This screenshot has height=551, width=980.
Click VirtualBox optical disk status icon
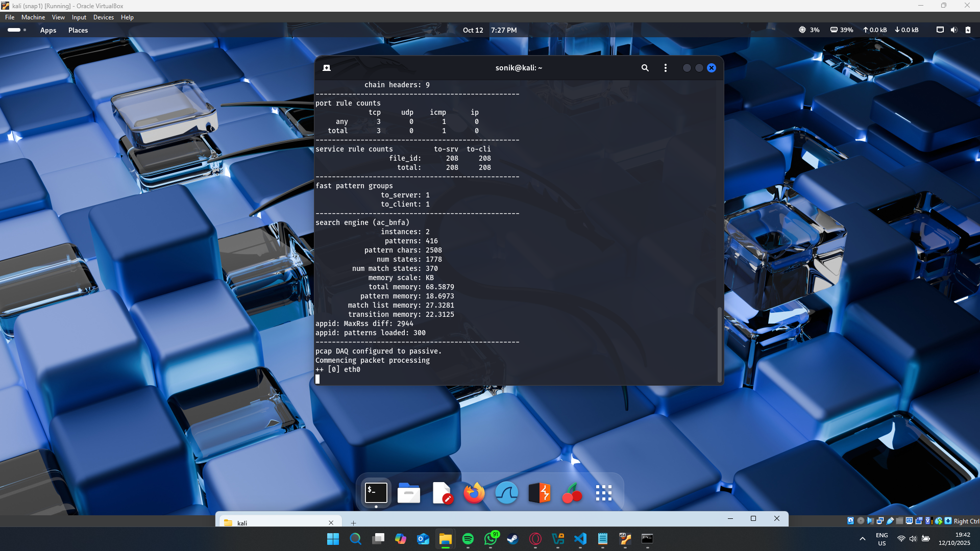pyautogui.click(x=861, y=521)
